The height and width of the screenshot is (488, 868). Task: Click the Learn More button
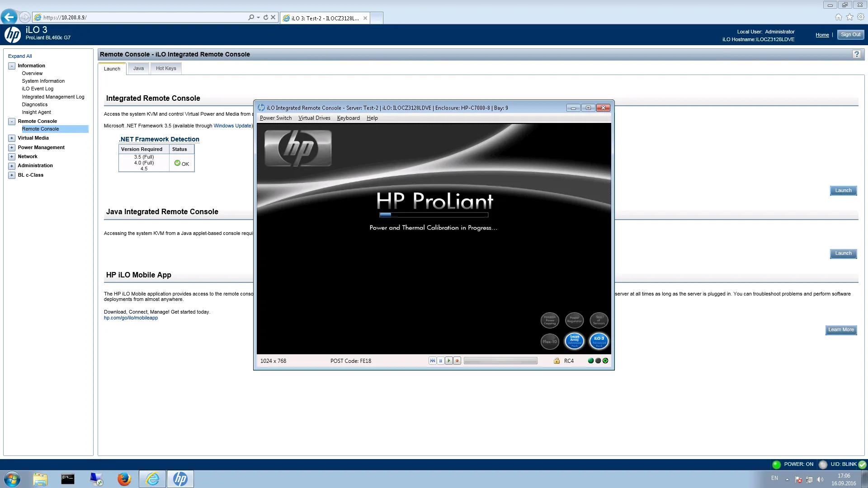point(841,330)
